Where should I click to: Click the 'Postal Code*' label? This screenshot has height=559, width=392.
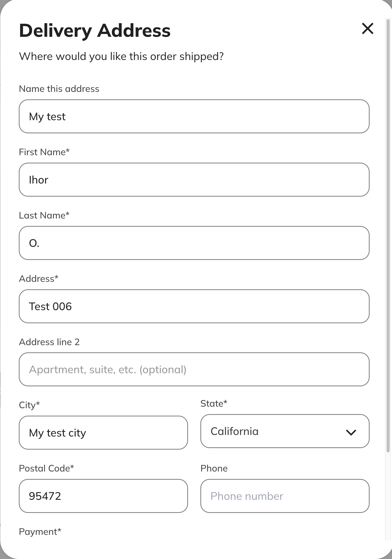(47, 468)
